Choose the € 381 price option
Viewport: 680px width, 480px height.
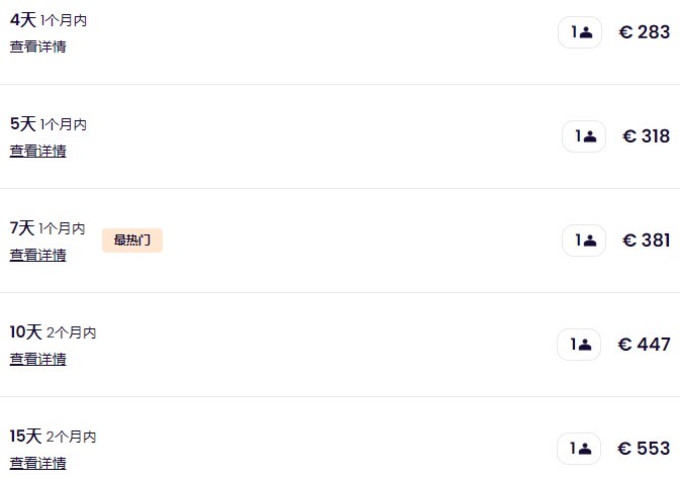pos(646,240)
